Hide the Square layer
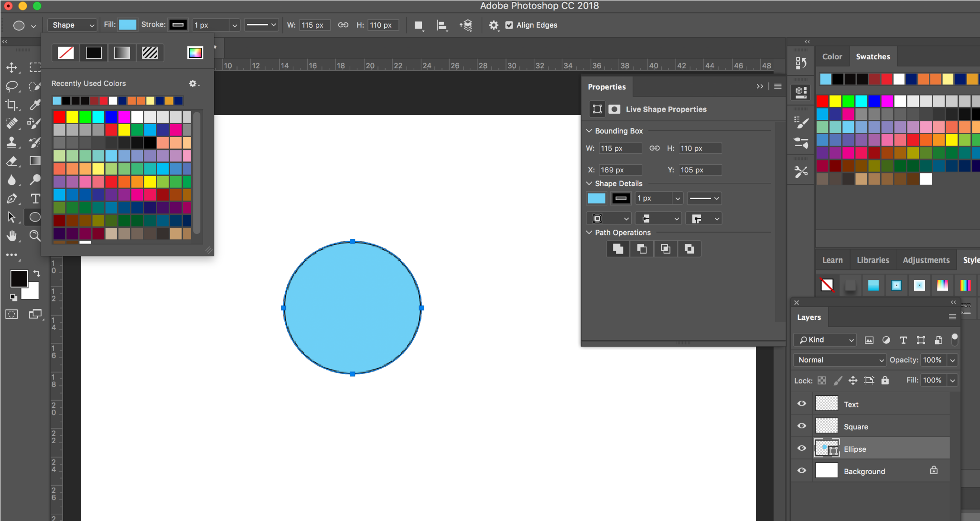The width and height of the screenshot is (980, 521). (x=802, y=426)
